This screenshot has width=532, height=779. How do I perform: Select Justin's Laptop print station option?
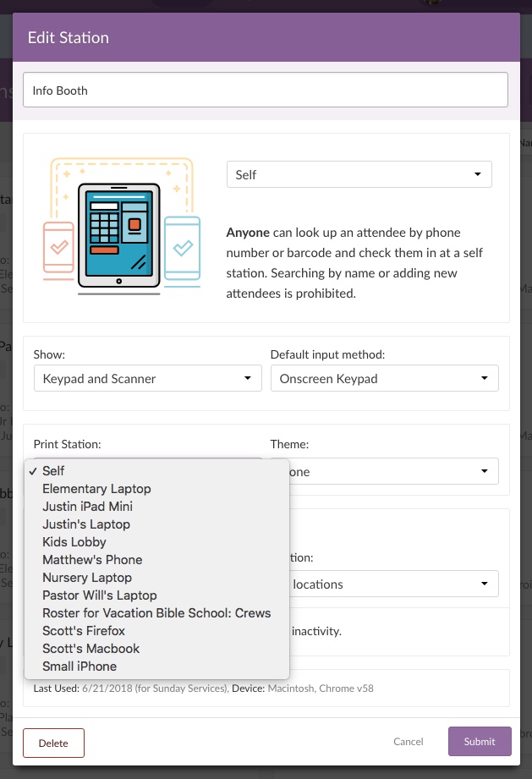click(156, 524)
